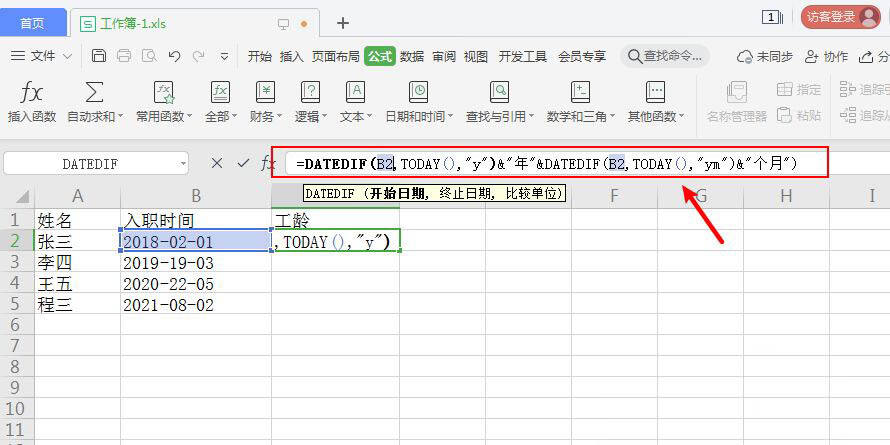Click the redo arrow icon
This screenshot has height=445, width=890.
pos(198,56)
